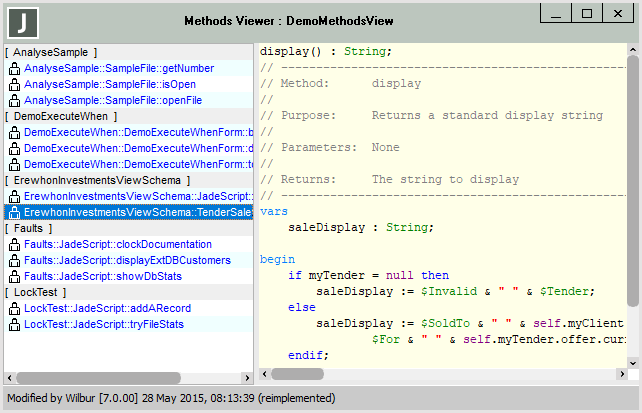Click the lock icon beside tryFileStats method
Viewport: 642px width, 413px height.
coord(14,325)
